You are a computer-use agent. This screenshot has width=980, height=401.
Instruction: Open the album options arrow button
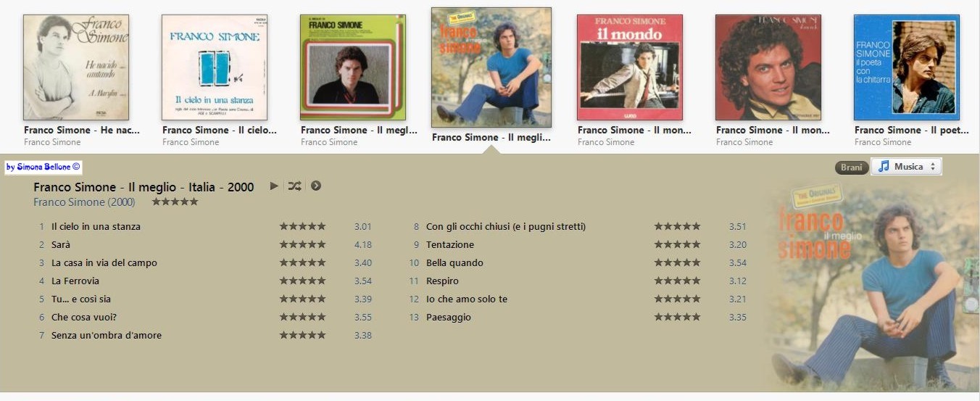(x=316, y=186)
